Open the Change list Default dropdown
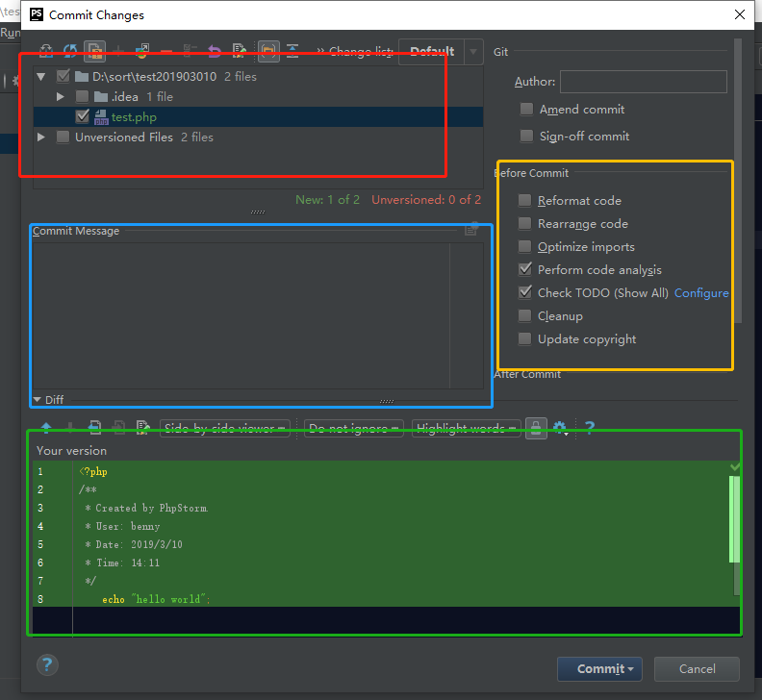The width and height of the screenshot is (762, 700). 441,52
